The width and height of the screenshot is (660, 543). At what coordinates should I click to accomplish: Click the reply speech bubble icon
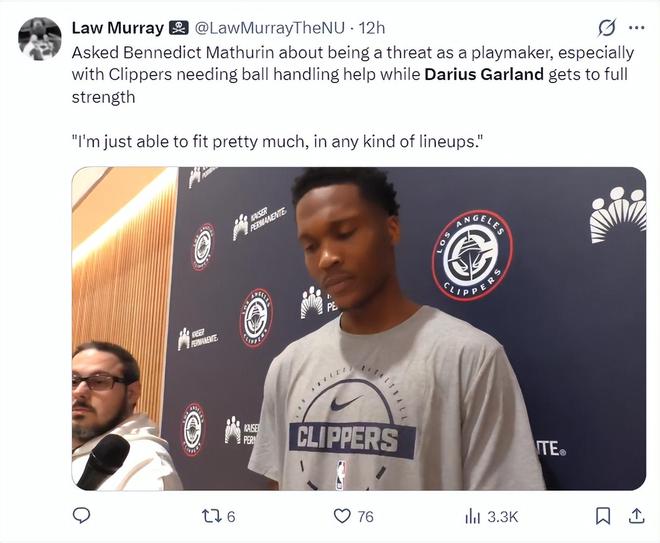(82, 516)
